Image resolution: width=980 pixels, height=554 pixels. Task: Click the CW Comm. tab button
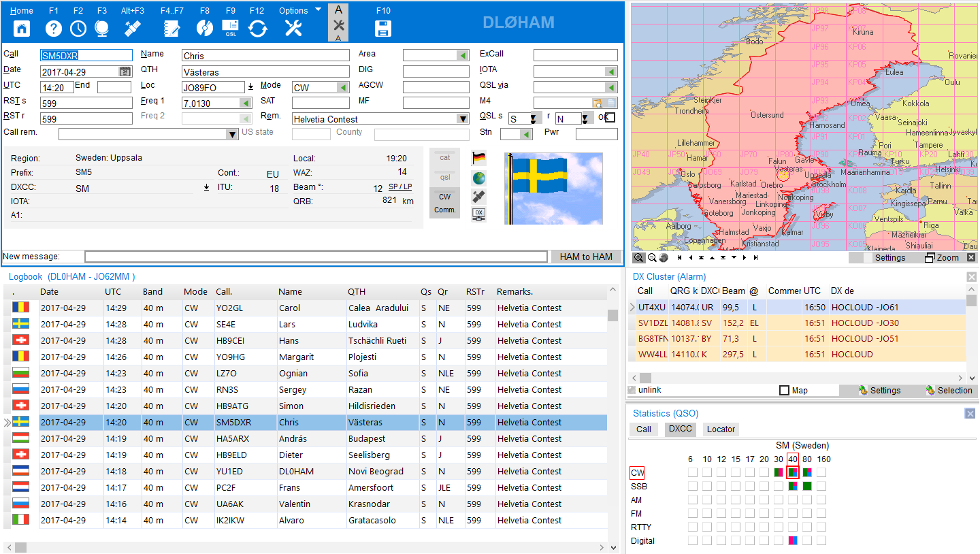[x=444, y=203]
